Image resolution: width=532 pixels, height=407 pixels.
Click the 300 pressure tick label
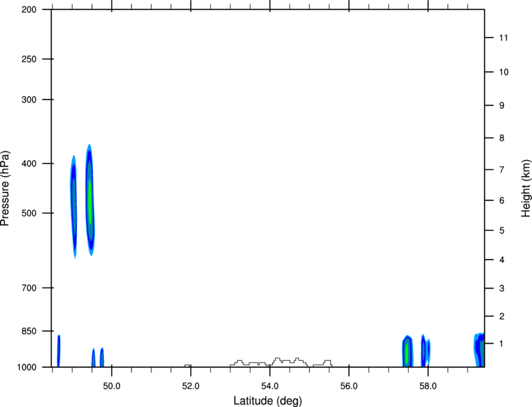pos(29,100)
